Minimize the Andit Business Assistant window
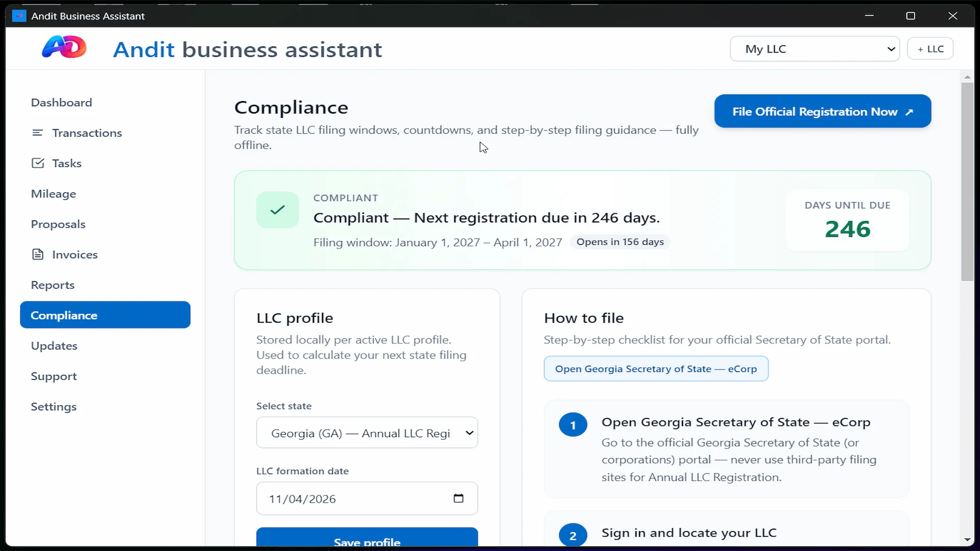 [x=869, y=16]
